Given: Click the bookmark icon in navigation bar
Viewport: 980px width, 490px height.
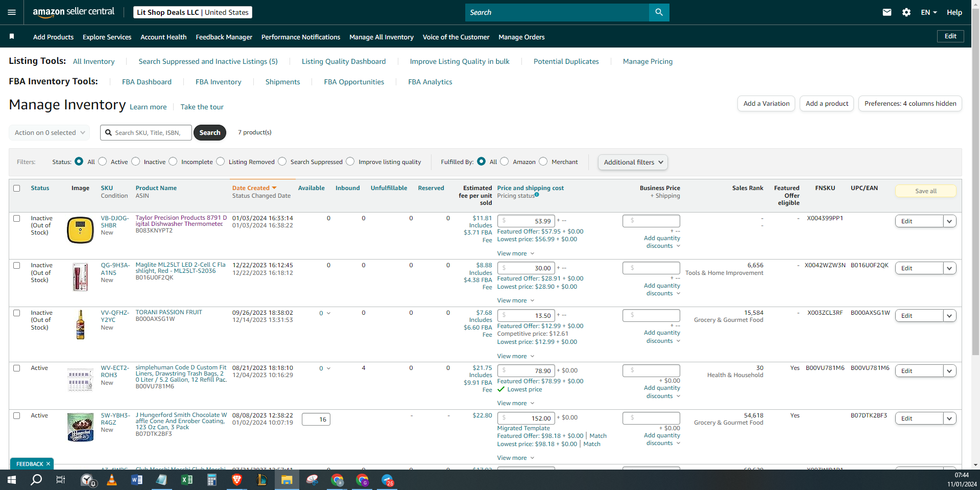Looking at the screenshot, I should [12, 36].
